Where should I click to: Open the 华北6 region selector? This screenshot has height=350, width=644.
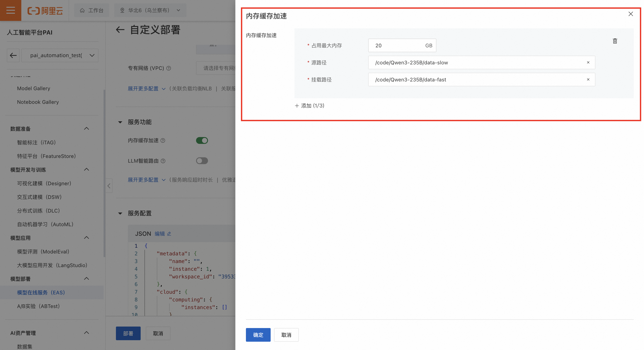[x=150, y=10]
